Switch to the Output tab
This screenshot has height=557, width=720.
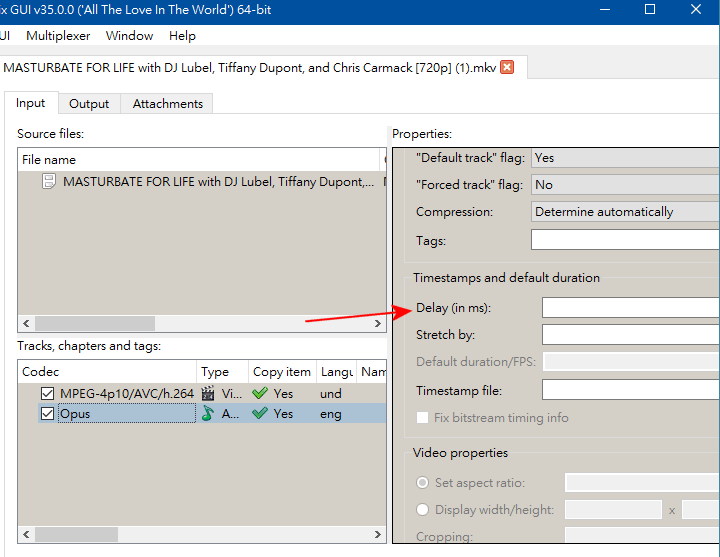89,104
